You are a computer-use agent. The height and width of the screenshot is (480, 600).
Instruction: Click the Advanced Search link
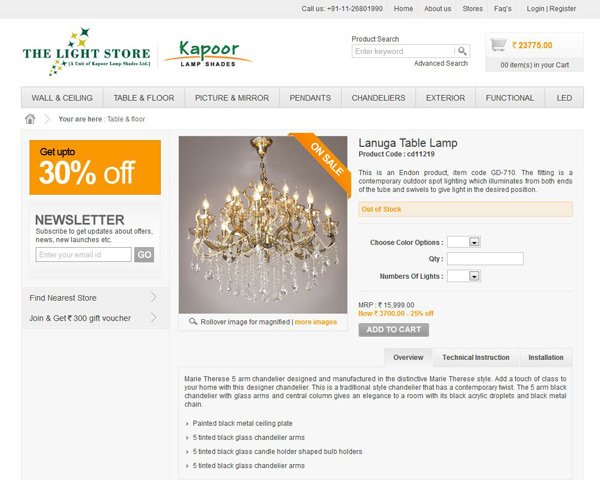tap(441, 63)
